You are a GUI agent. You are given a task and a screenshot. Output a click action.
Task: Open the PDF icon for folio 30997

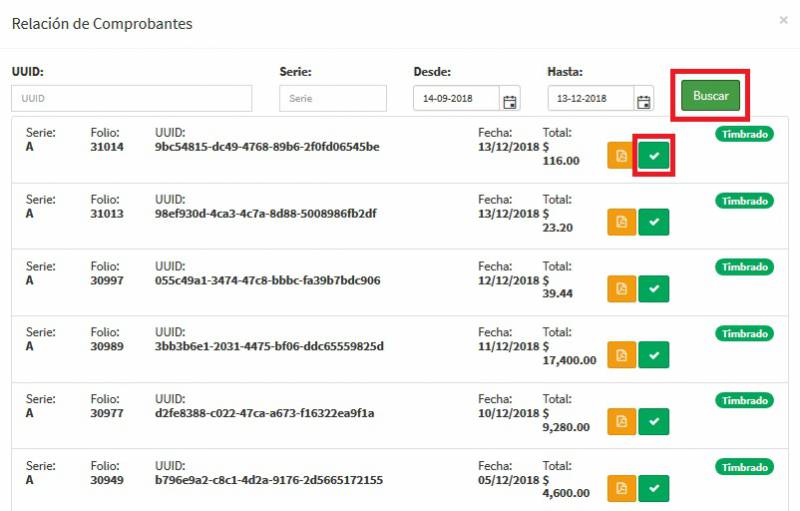621,289
